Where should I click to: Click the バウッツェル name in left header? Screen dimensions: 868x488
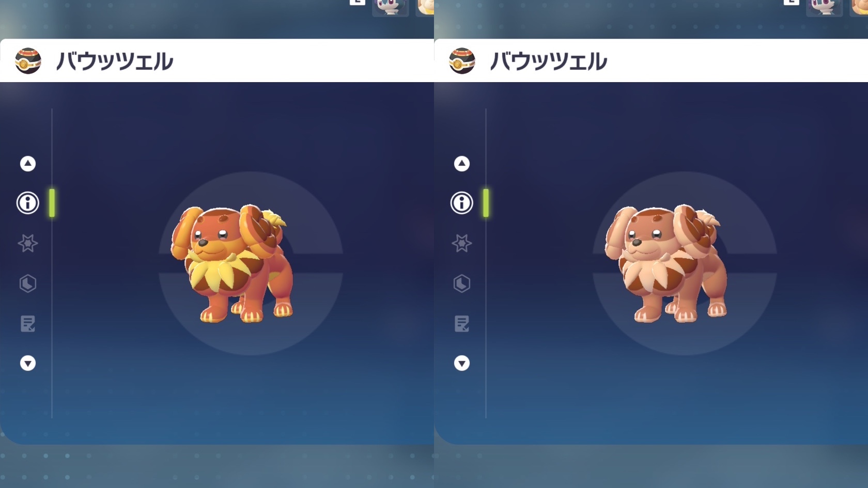pos(114,61)
